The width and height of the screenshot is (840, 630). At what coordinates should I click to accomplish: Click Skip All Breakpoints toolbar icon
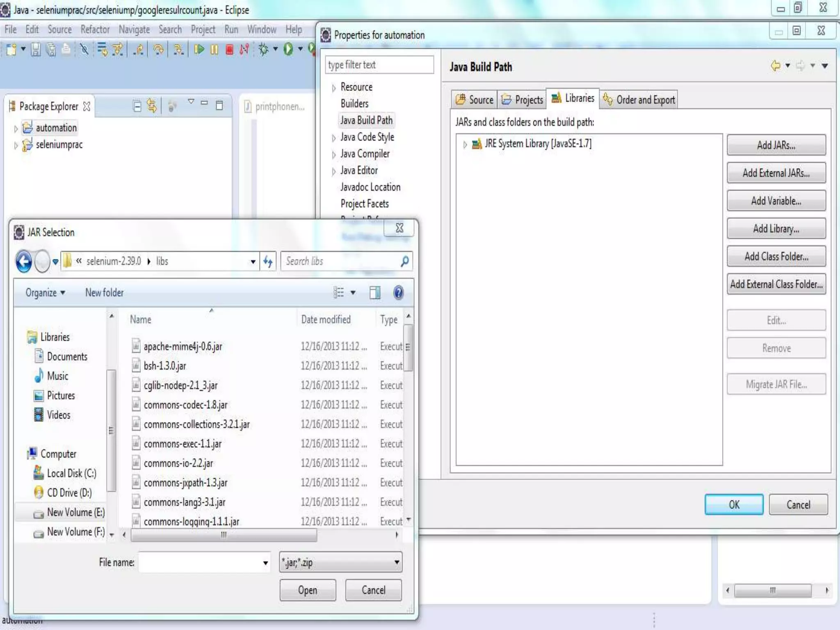point(84,50)
